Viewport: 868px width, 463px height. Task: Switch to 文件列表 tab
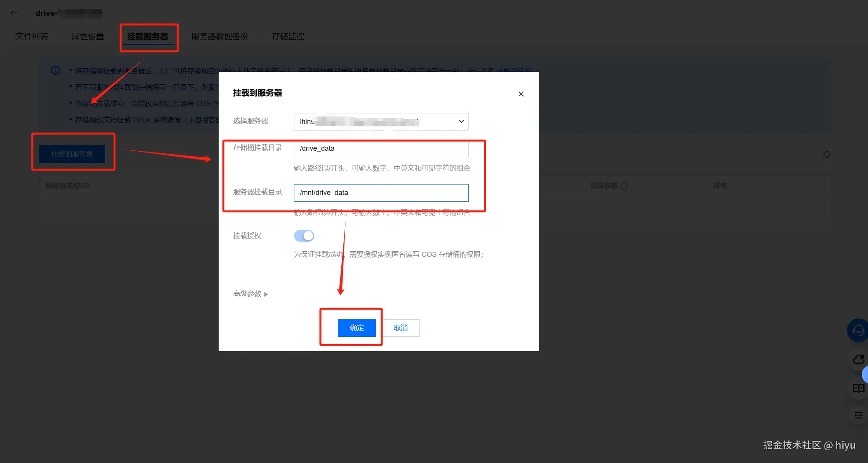[32, 37]
